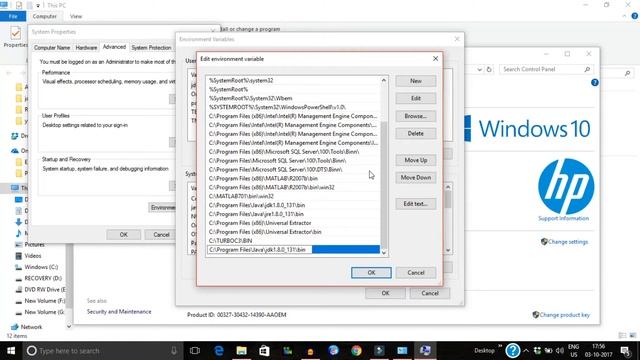Open the Security and Maintenance link
Viewport: 640px width, 360px height.
[119, 311]
